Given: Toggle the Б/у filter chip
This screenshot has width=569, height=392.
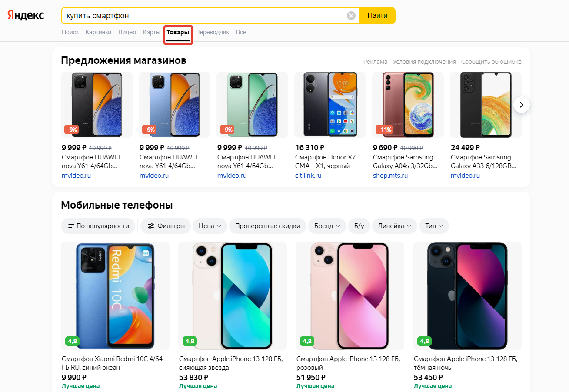Looking at the screenshot, I should pyautogui.click(x=359, y=226).
